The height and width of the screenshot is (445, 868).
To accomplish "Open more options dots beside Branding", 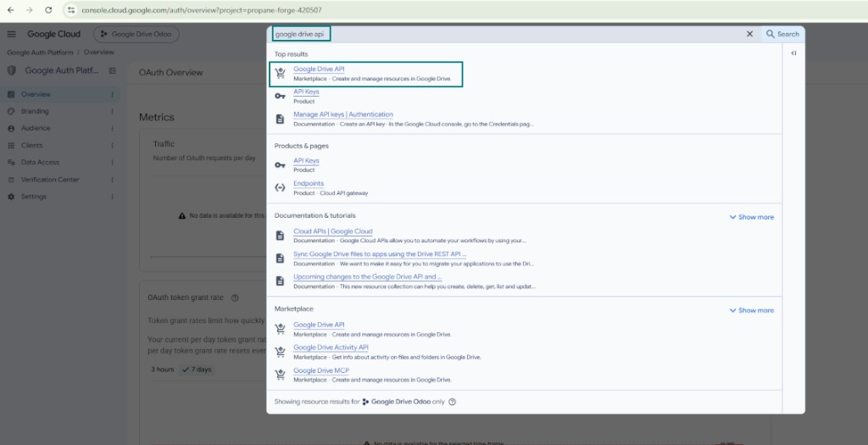I will point(113,111).
